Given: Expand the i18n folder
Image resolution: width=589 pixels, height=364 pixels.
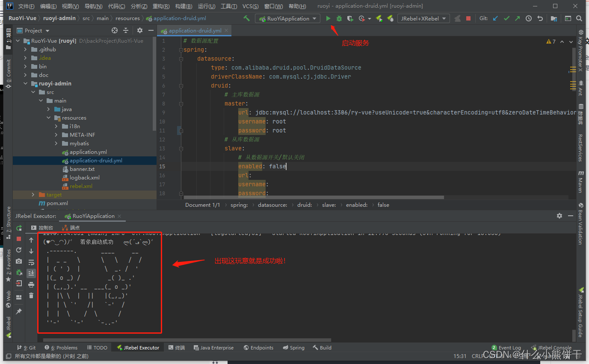Looking at the screenshot, I should click(56, 126).
